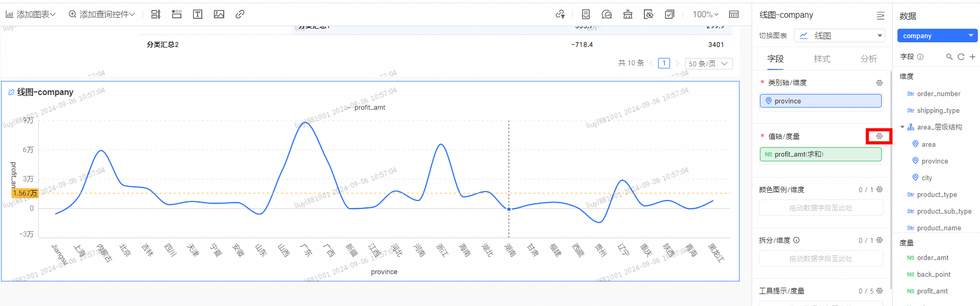Viewport: 980px width, 306px height.
Task: Select the order_amt measure in field list
Action: tap(932, 258)
